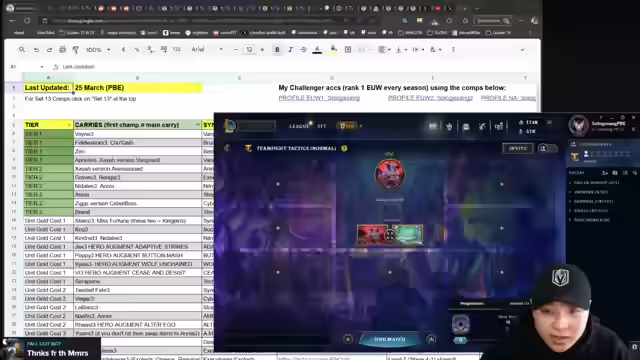
Task: Select the cell '25 March (PBE)'
Action: (x=137, y=87)
